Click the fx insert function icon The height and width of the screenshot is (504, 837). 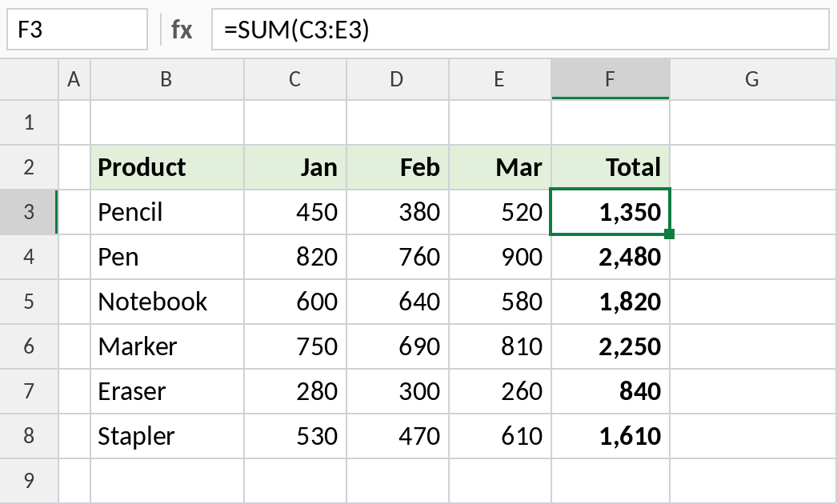pos(182,30)
